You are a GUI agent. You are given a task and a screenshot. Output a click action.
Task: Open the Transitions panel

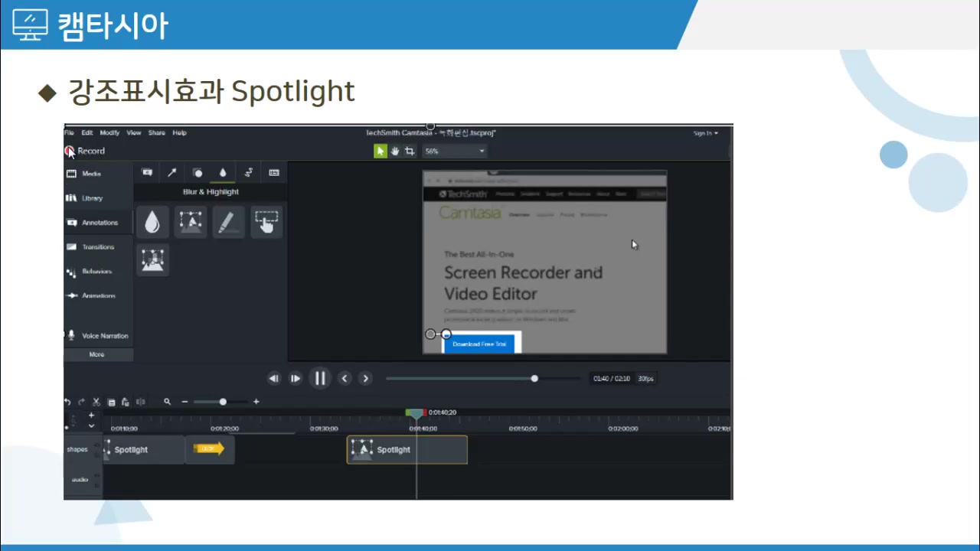[x=97, y=247]
